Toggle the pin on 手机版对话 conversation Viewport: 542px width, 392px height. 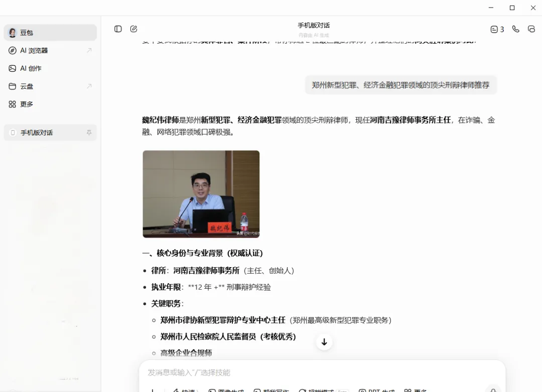click(x=89, y=132)
